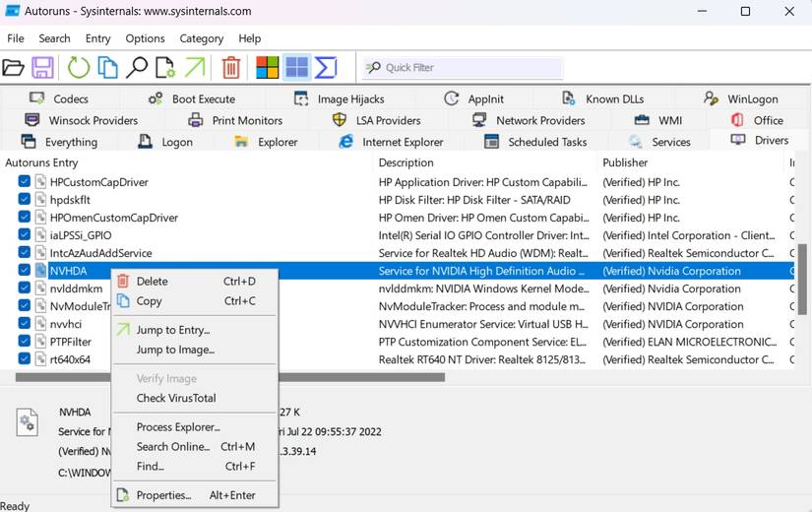
Task: Choose Check VirusTotal from context menu
Action: (176, 398)
